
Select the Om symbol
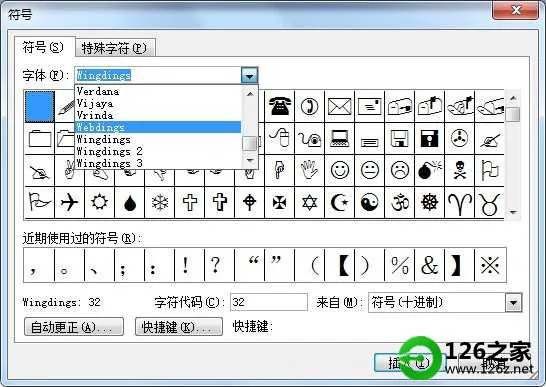(x=399, y=202)
